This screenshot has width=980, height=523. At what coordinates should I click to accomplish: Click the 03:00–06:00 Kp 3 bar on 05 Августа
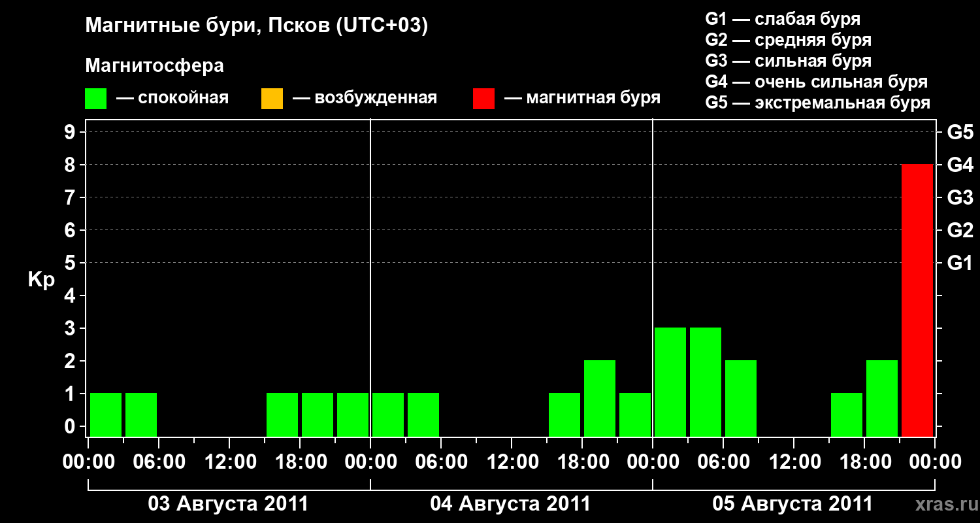[x=706, y=382]
